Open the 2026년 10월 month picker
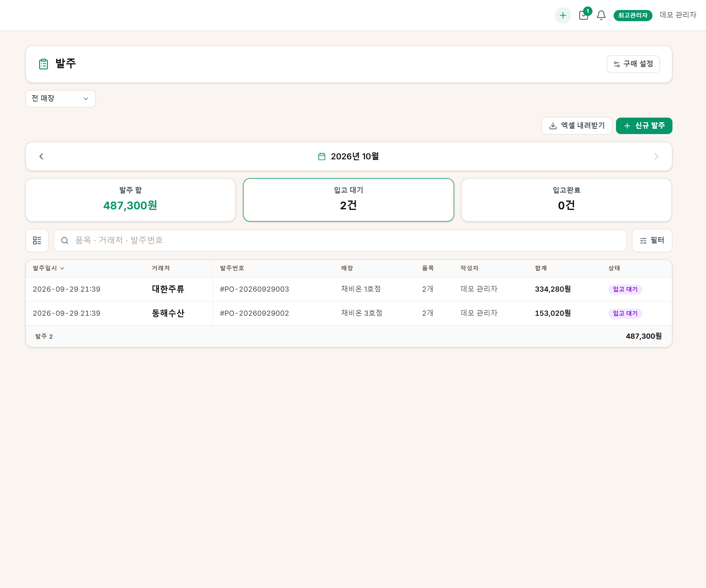The width and height of the screenshot is (706, 588). click(x=349, y=156)
